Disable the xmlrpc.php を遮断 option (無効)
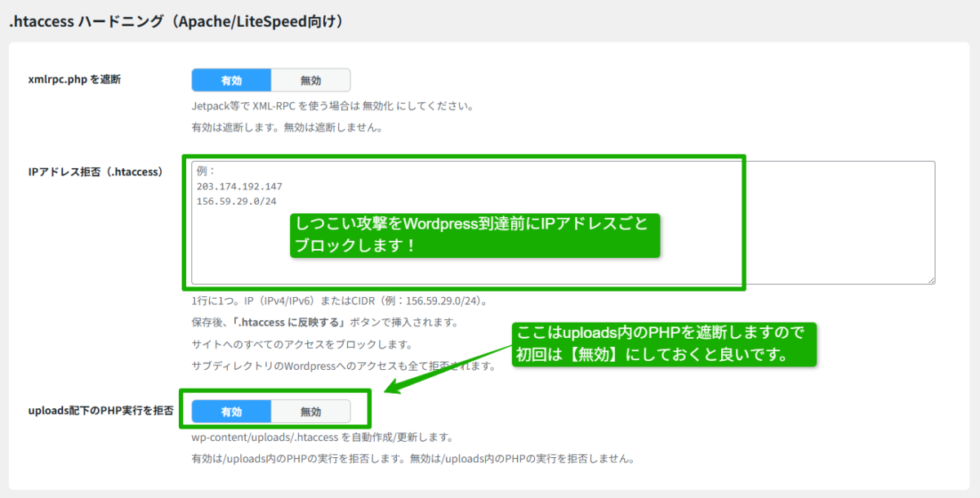The width and height of the screenshot is (980, 498). point(310,80)
